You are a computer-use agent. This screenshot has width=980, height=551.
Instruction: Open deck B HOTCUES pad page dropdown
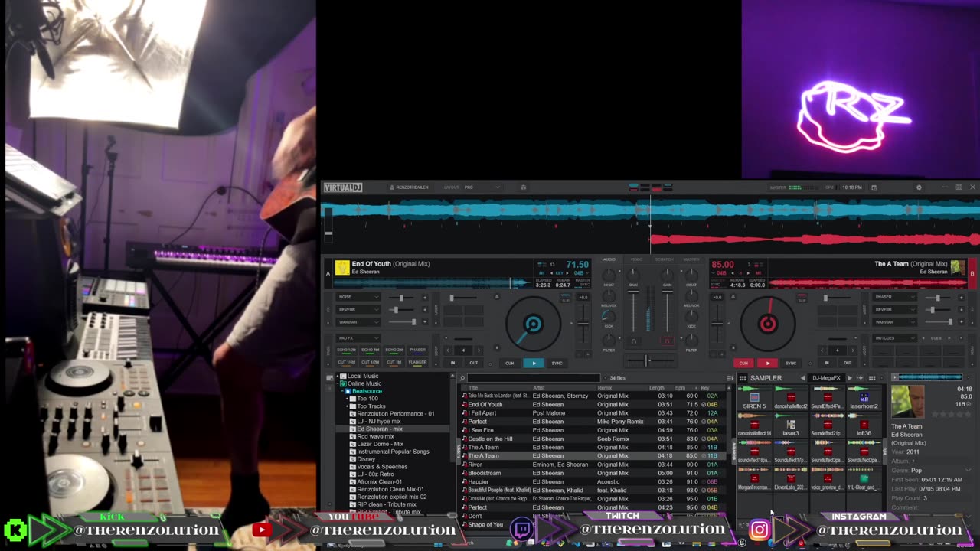pos(894,337)
